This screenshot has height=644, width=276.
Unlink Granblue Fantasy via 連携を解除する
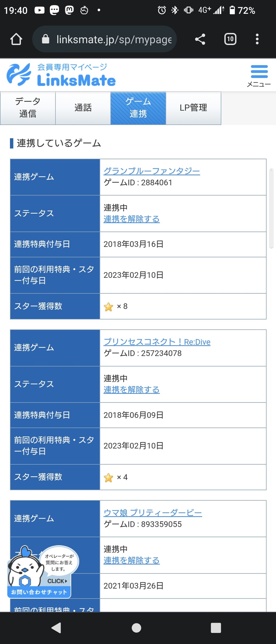[131, 219]
